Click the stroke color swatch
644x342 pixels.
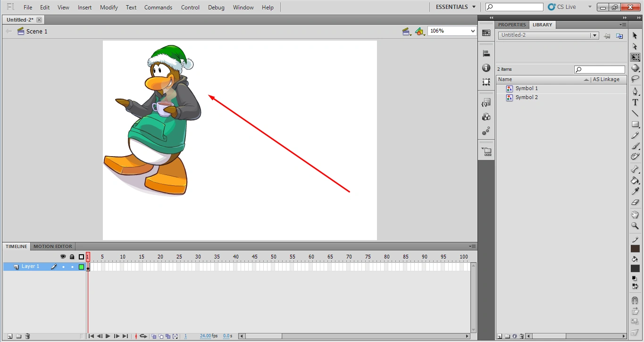pyautogui.click(x=635, y=249)
